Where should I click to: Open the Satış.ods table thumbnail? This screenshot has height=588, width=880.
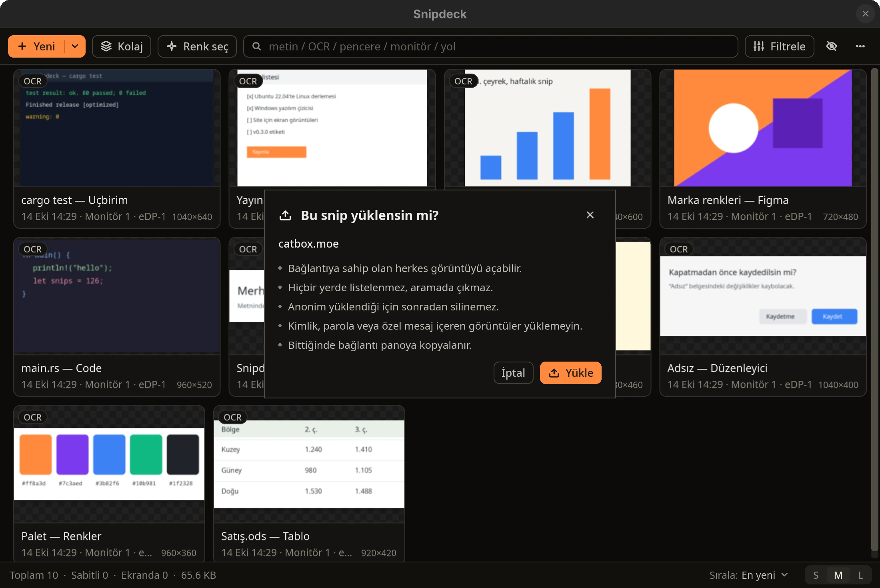(x=309, y=464)
